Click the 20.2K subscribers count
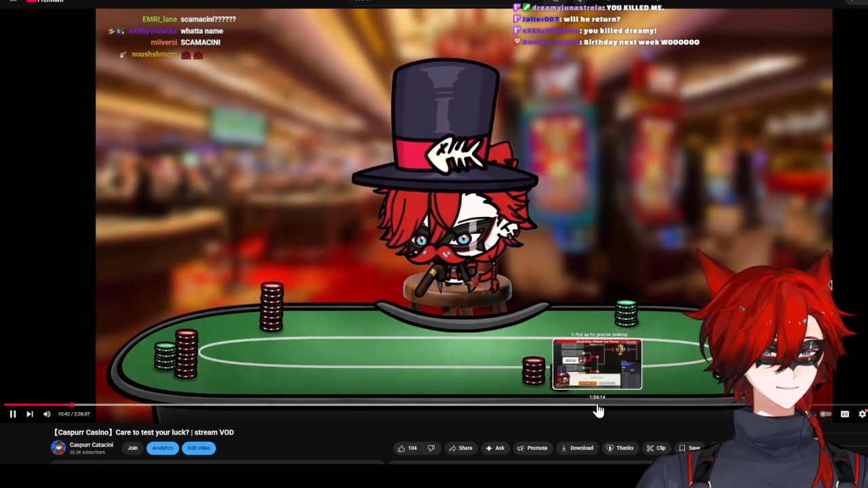This screenshot has width=868, height=488. [87, 452]
